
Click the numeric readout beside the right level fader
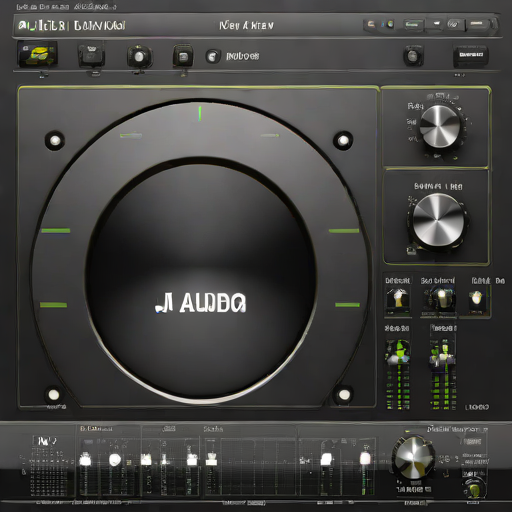[x=477, y=407]
